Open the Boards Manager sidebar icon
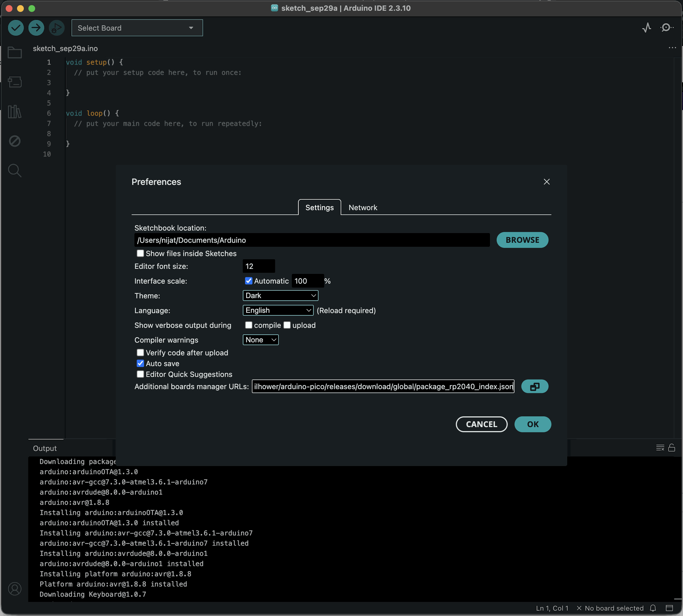Screen dimensions: 683x616 pos(15,82)
